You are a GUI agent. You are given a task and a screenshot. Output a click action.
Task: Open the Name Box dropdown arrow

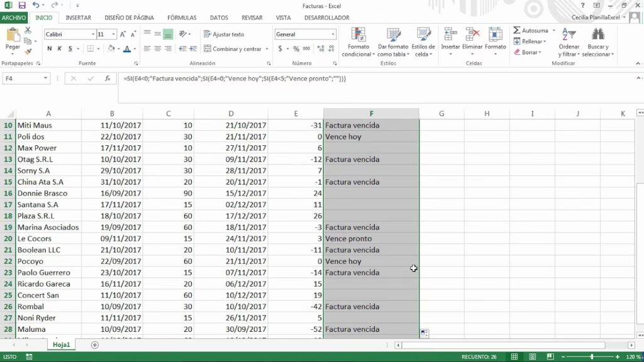[x=45, y=79]
